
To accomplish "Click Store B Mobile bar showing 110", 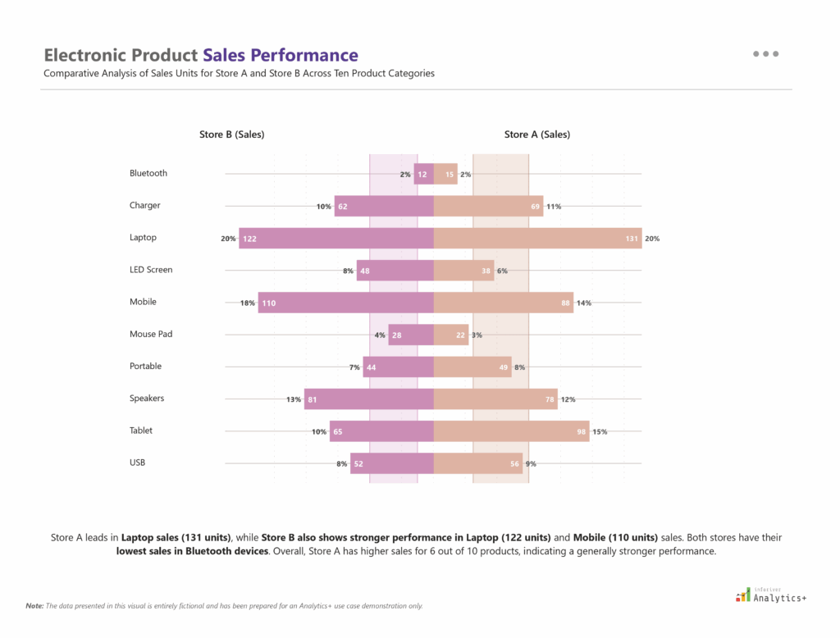I will click(345, 303).
